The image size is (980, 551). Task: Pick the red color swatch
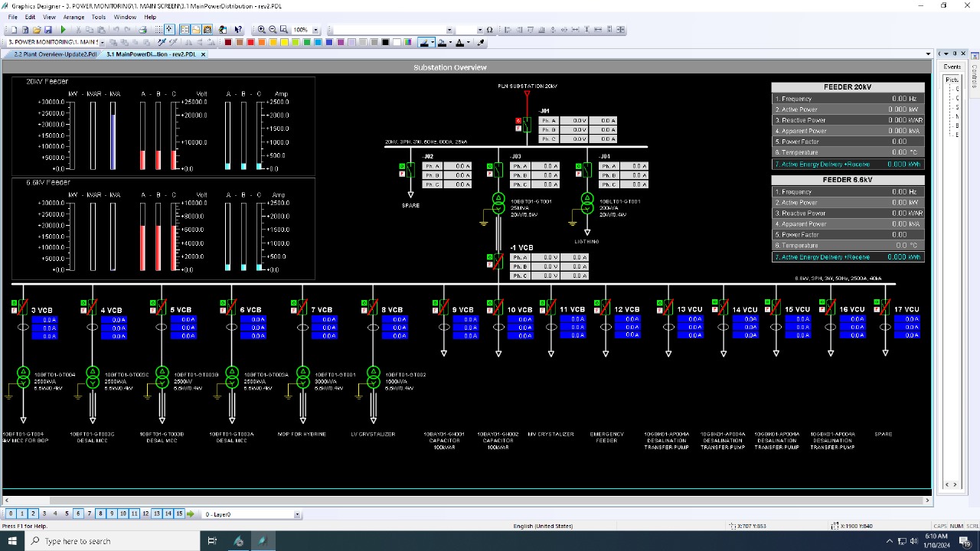click(250, 42)
